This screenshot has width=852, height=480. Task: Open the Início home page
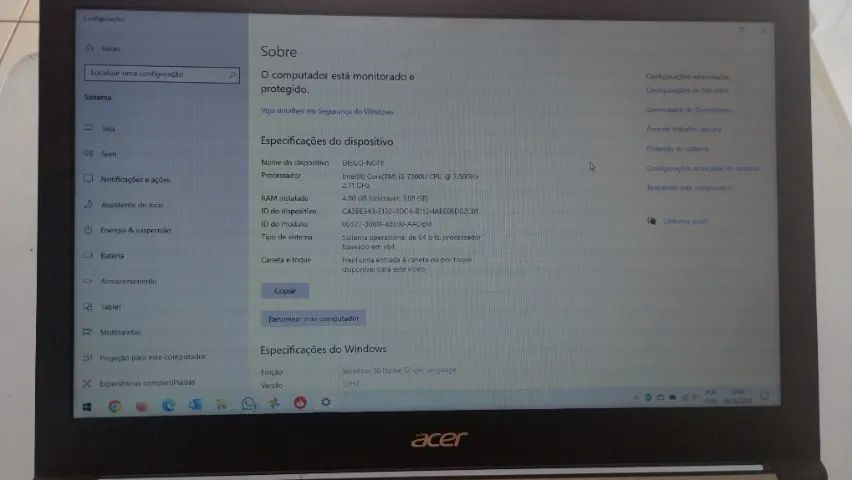coord(103,48)
